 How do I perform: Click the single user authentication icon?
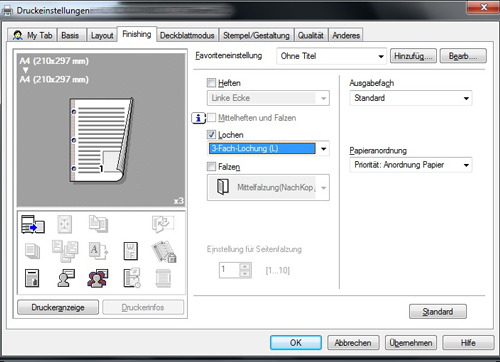(66, 278)
